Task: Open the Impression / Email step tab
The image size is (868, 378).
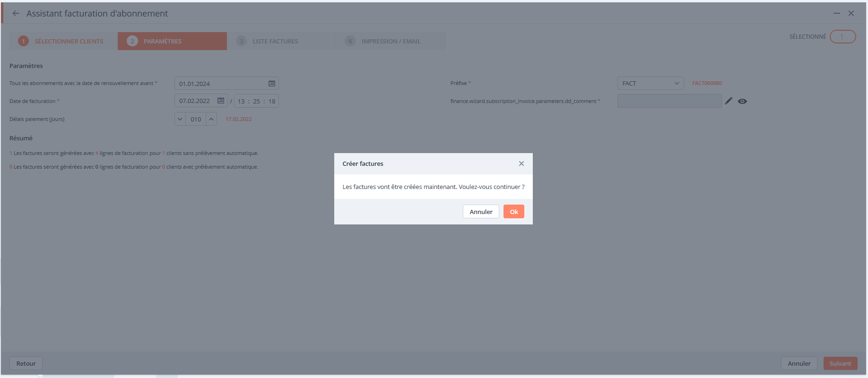Action: (391, 41)
